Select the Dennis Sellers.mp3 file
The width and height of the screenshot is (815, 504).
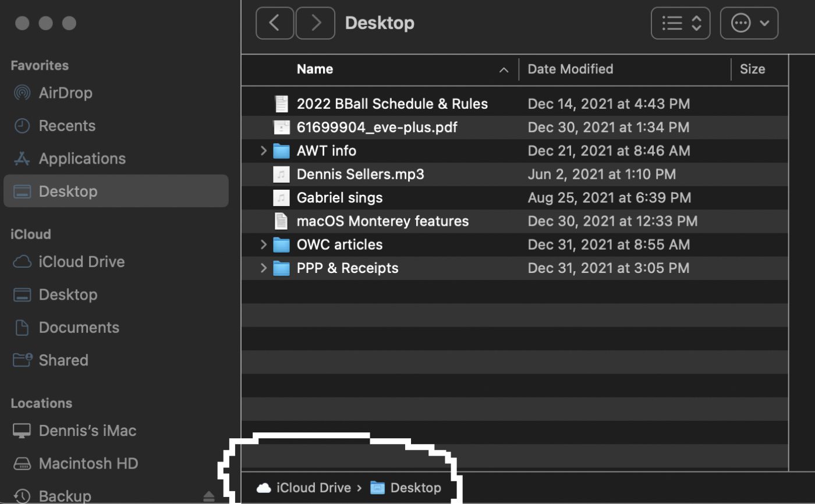tap(360, 175)
